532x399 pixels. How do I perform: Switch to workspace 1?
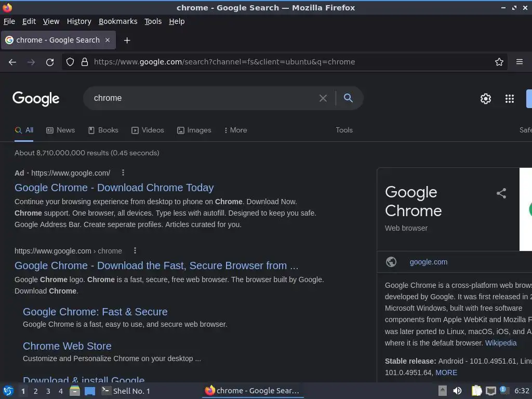[23, 391]
